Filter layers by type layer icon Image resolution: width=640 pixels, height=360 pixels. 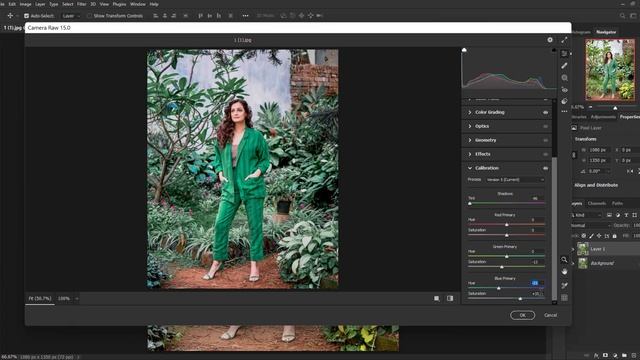[x=626, y=215]
